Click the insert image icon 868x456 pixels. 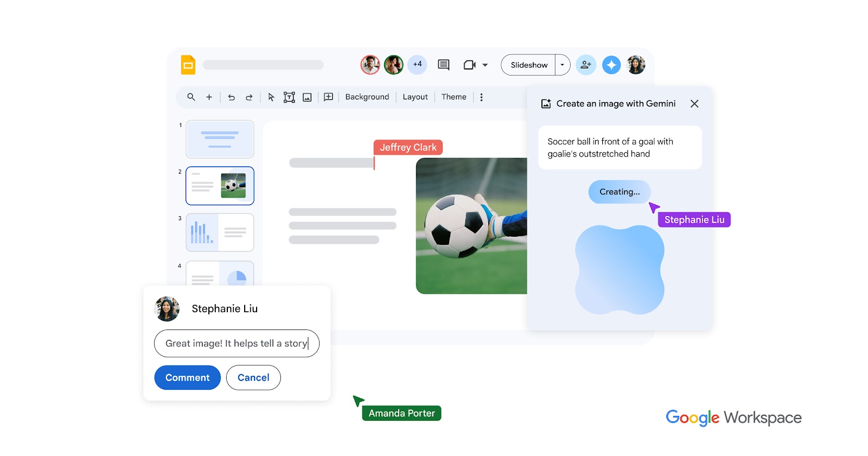click(307, 97)
